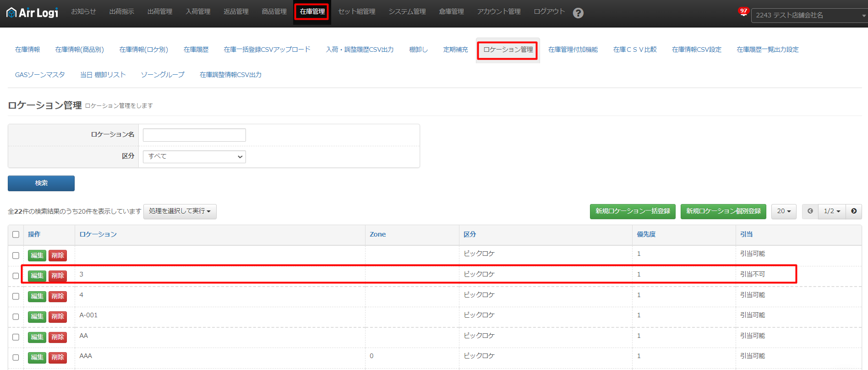Sort by 優先度 column header
This screenshot has width=868, height=370.
[x=646, y=234]
